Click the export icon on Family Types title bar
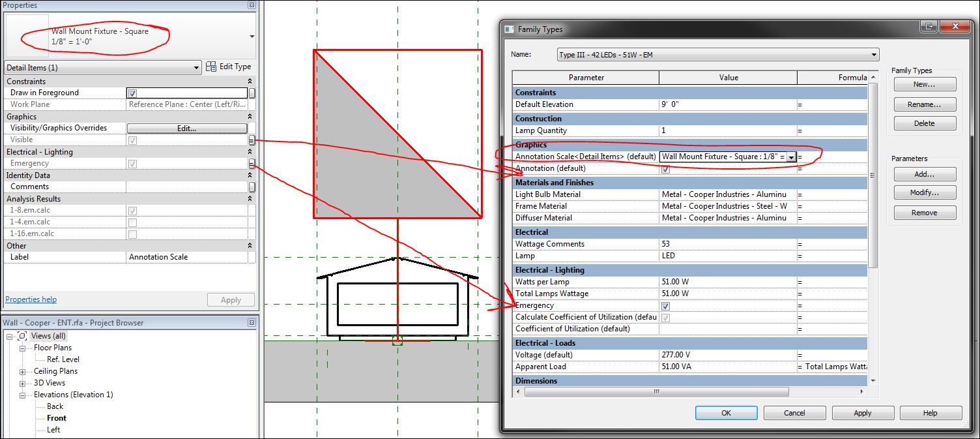 coord(928,26)
